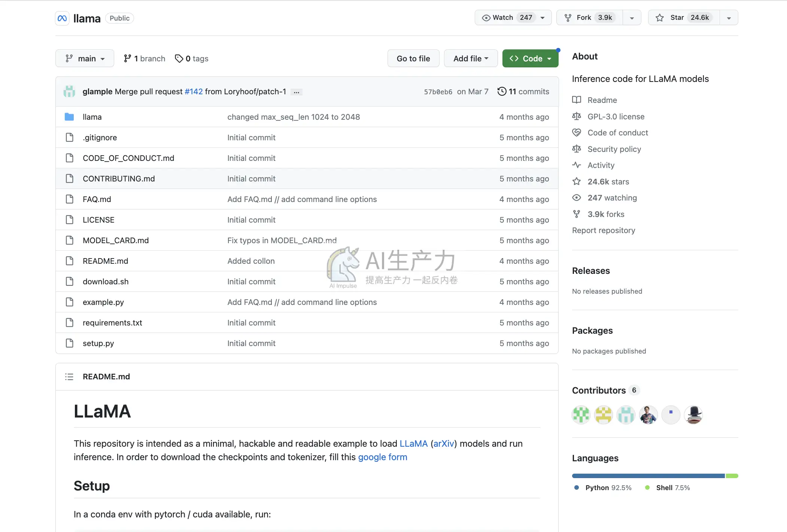Open requirements.txt file
Screen dimensions: 787x532
point(112,322)
